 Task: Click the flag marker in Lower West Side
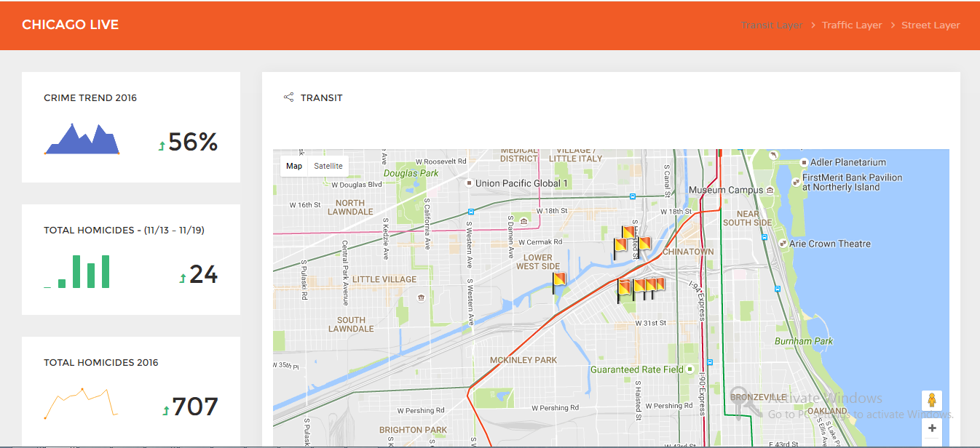(x=558, y=283)
